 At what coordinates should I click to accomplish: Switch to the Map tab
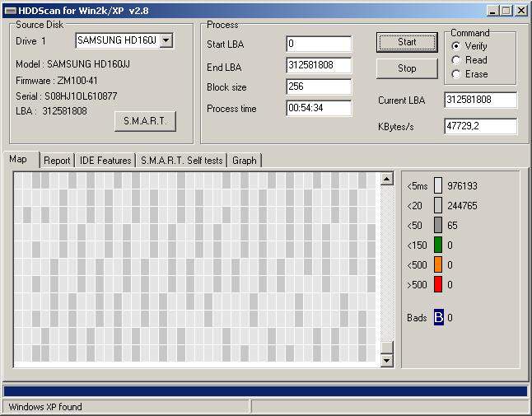(x=21, y=159)
